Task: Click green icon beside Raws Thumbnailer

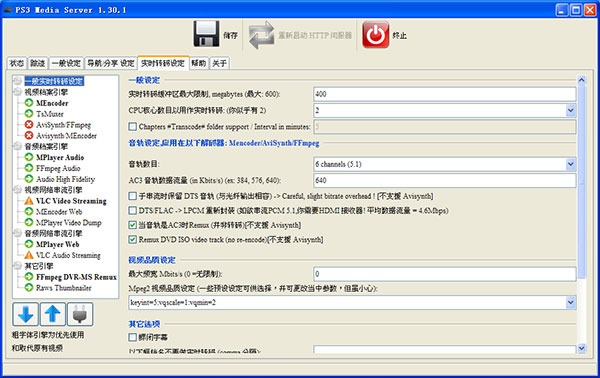Action: [29, 288]
